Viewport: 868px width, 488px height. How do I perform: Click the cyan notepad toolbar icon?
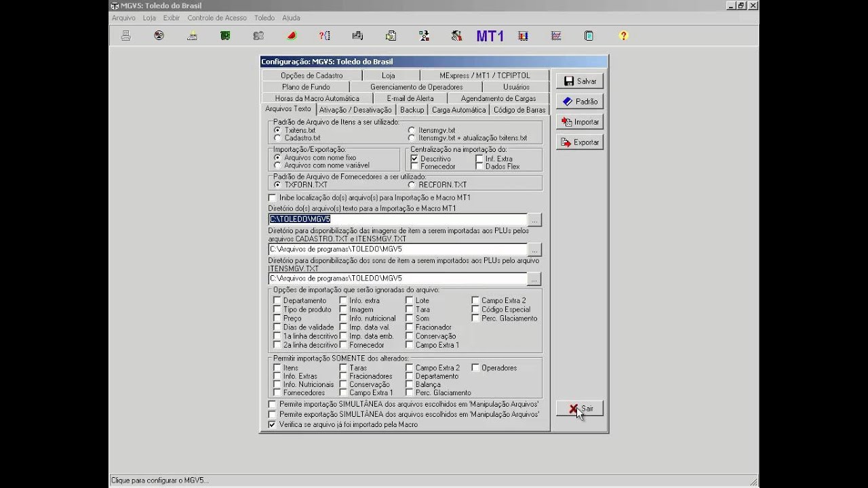tap(589, 36)
